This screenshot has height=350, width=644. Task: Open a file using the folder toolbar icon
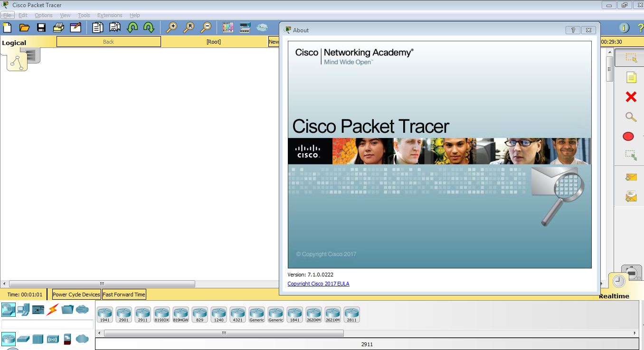click(x=24, y=27)
